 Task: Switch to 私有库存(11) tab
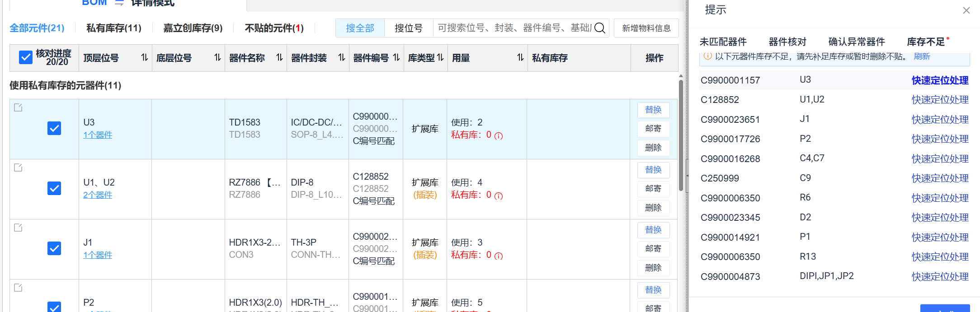click(114, 28)
